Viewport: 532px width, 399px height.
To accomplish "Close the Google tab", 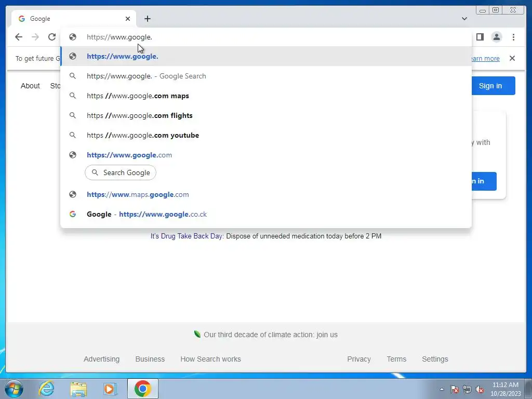I will (128, 19).
